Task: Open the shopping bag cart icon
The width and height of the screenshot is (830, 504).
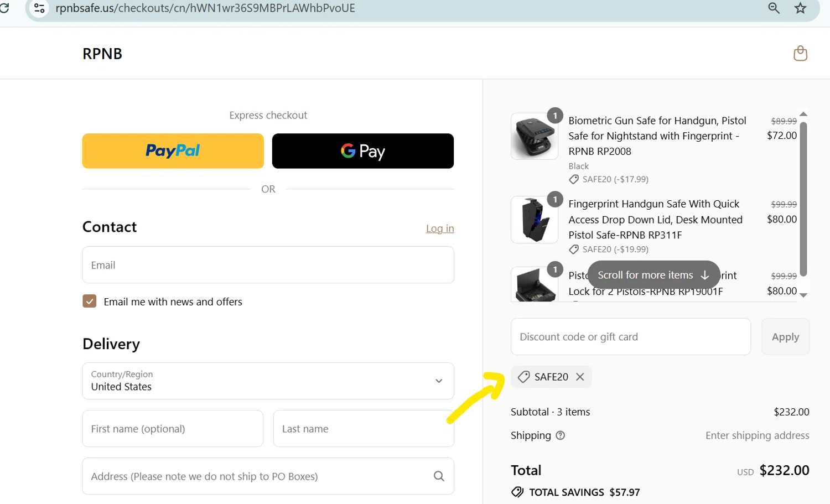Action: pos(800,54)
